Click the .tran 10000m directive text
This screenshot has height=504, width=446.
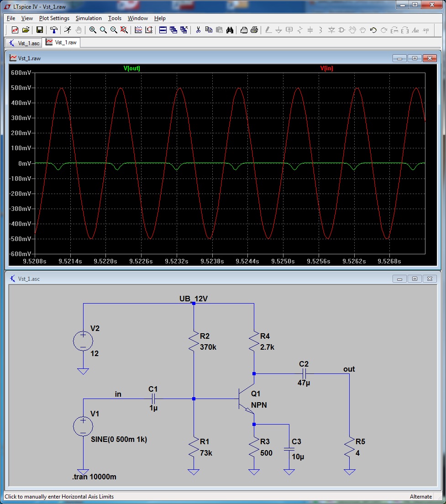click(94, 477)
